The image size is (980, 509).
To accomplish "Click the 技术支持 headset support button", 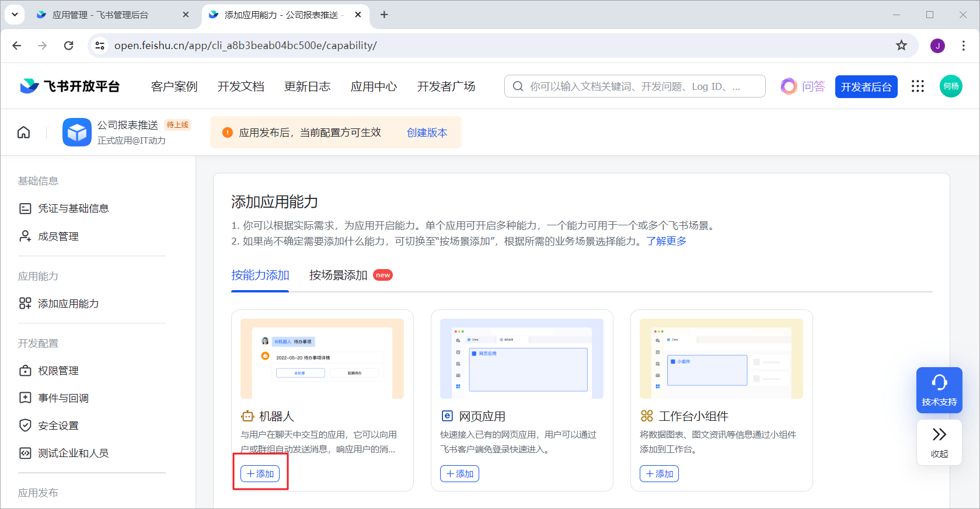I will (939, 389).
